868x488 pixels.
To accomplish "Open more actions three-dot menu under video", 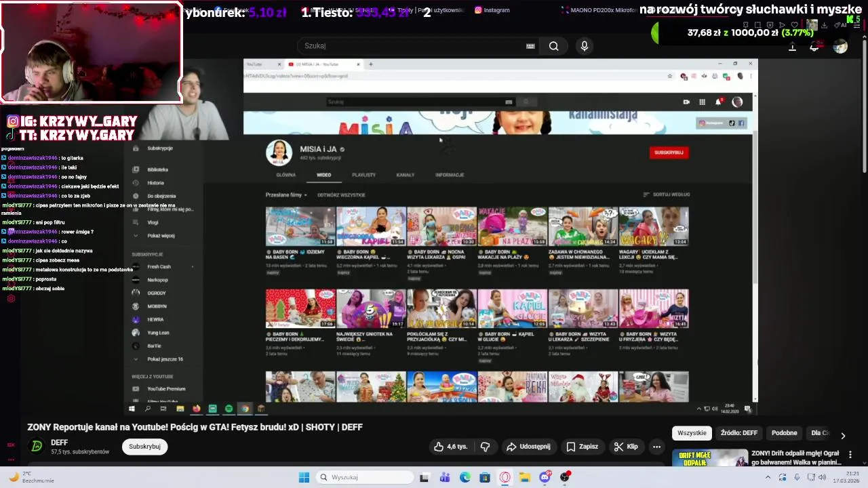I will (x=656, y=447).
